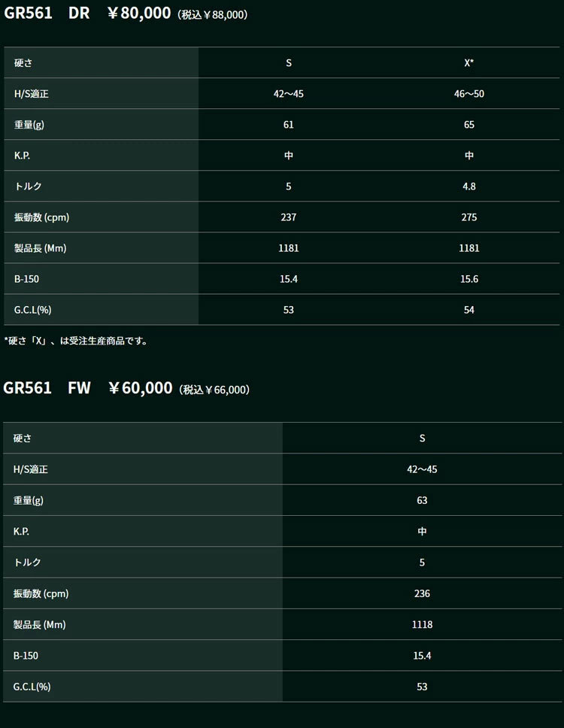Viewport: 564px width, 728px height.
Task: Select the 重量(g) row label in DR table
Action: (29, 124)
